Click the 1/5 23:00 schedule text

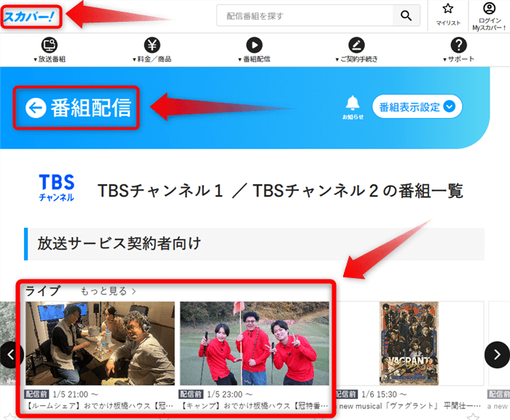coord(229,395)
